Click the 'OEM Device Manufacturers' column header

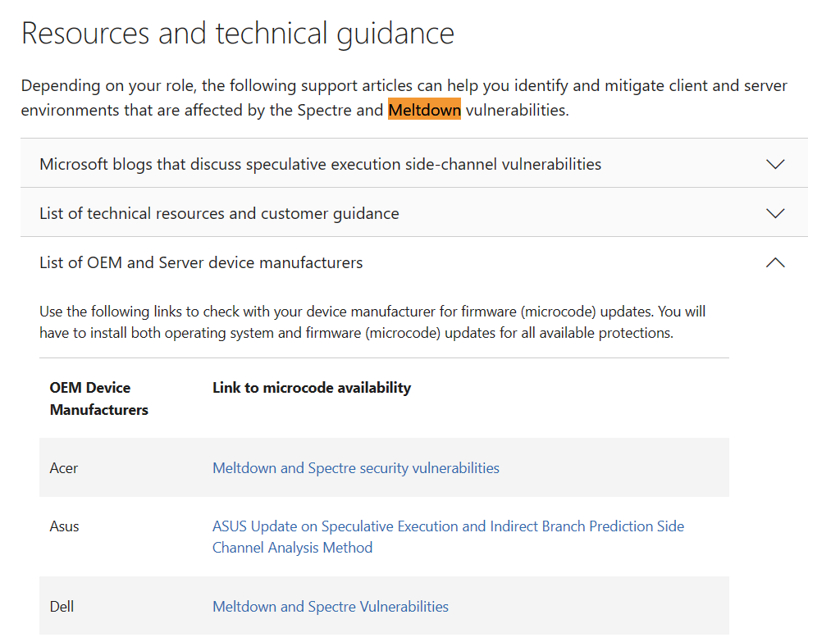tap(98, 398)
